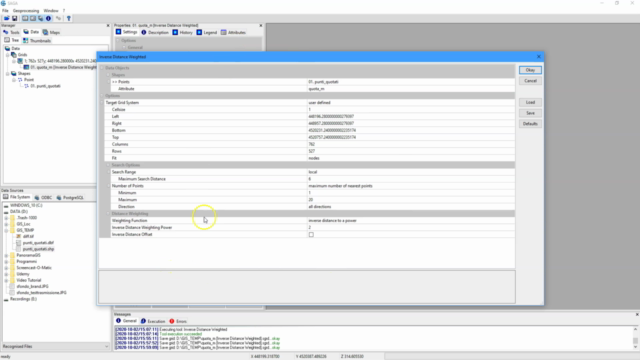
Task: Open the Geoprocessing menu
Action: [26, 11]
